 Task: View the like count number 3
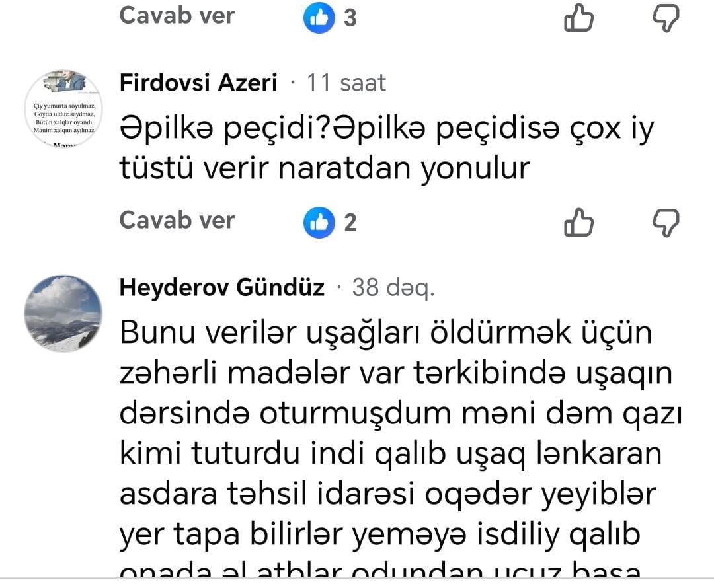(x=350, y=18)
